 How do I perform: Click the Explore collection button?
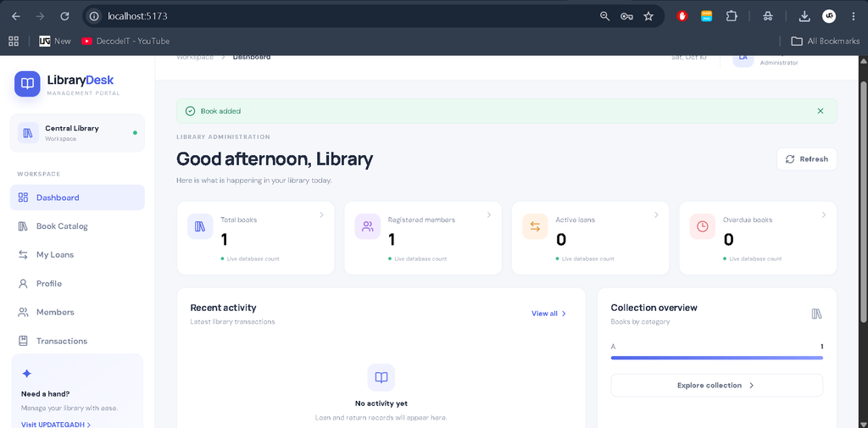(717, 386)
